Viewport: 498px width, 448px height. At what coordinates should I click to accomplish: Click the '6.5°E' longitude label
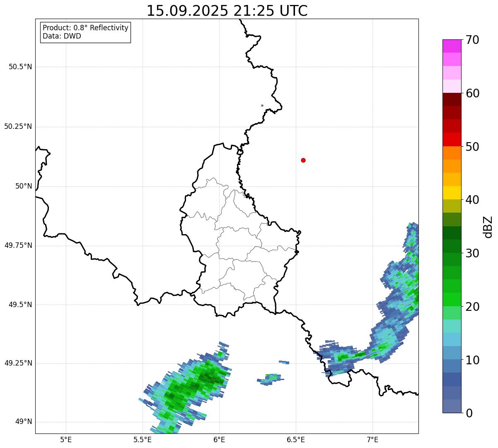(x=296, y=439)
